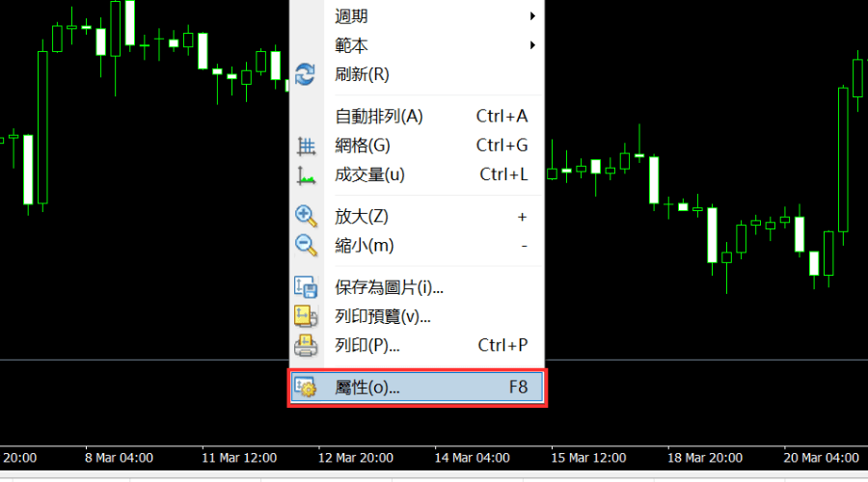Click the properties gear icon

(305, 388)
